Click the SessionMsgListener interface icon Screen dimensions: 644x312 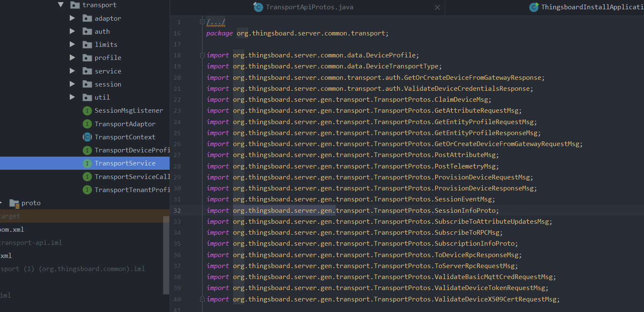tap(87, 111)
